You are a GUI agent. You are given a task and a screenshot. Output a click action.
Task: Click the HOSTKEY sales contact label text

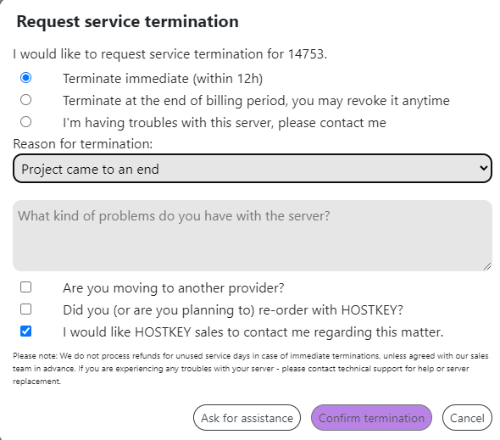tap(253, 332)
